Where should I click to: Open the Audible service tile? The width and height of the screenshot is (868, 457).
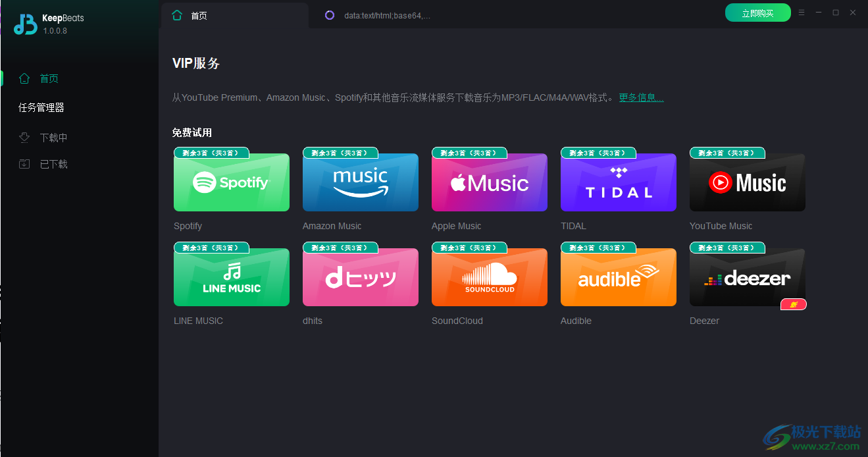coord(618,277)
